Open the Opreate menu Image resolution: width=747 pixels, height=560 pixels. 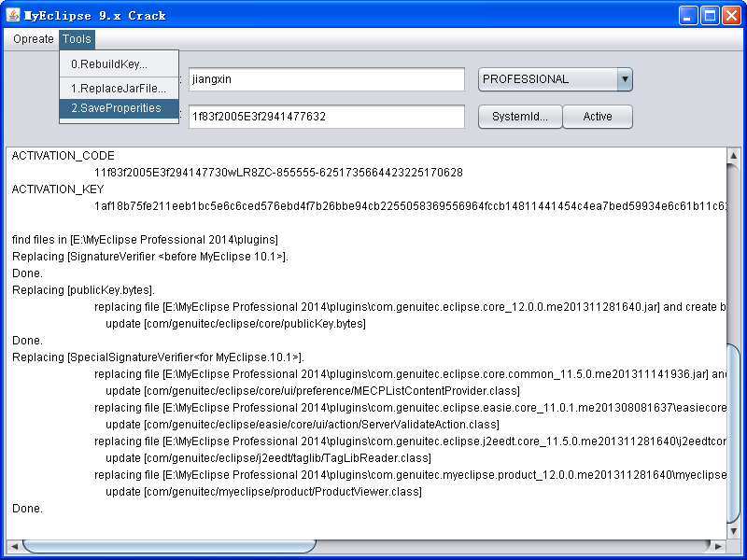[x=34, y=39]
